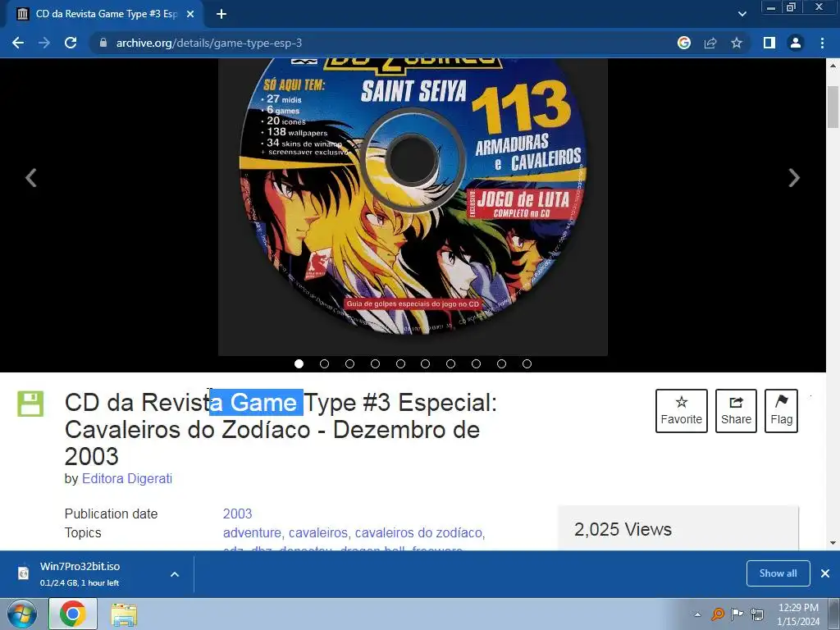840x630 pixels.
Task: Select the first carousel dot
Action: tap(299, 363)
